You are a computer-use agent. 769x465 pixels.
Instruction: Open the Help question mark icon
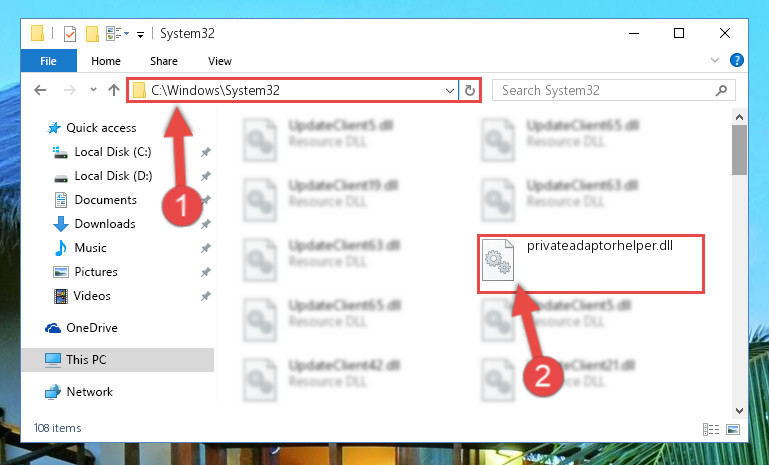736,60
